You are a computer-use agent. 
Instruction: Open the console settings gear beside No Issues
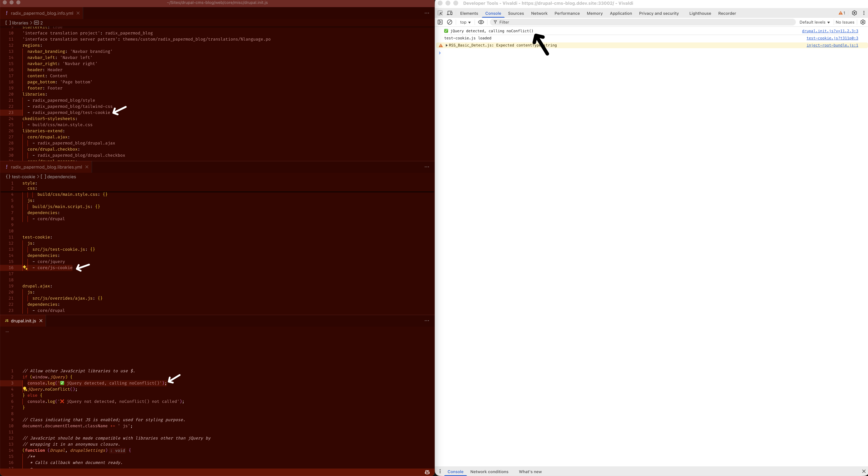(863, 22)
